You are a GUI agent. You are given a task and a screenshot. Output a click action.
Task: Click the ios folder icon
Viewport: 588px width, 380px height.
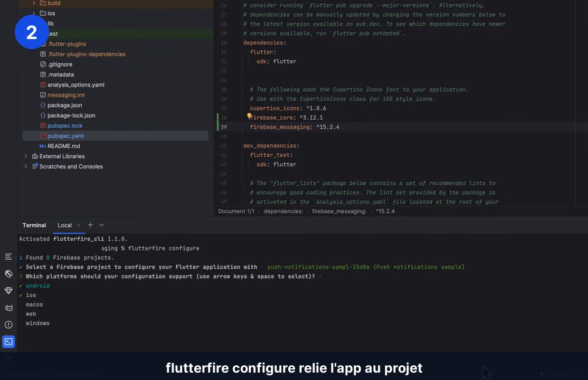tap(43, 13)
